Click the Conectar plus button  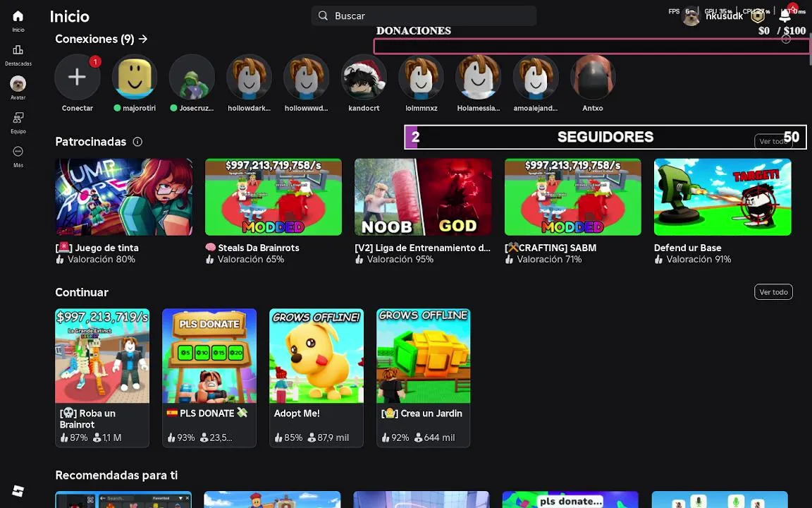[x=77, y=77]
